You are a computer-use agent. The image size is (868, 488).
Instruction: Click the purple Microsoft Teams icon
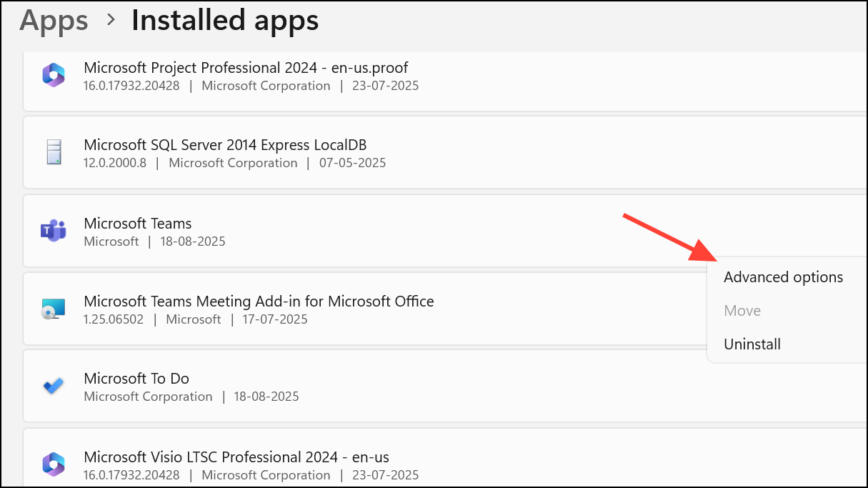pyautogui.click(x=54, y=231)
